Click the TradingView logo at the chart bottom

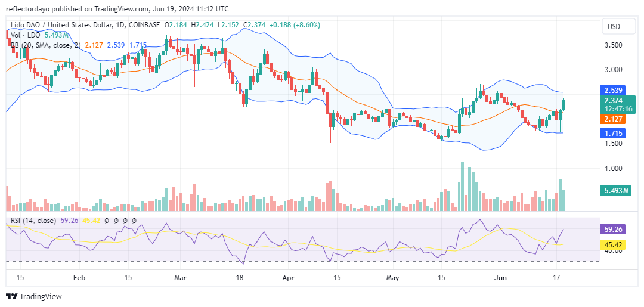33,297
